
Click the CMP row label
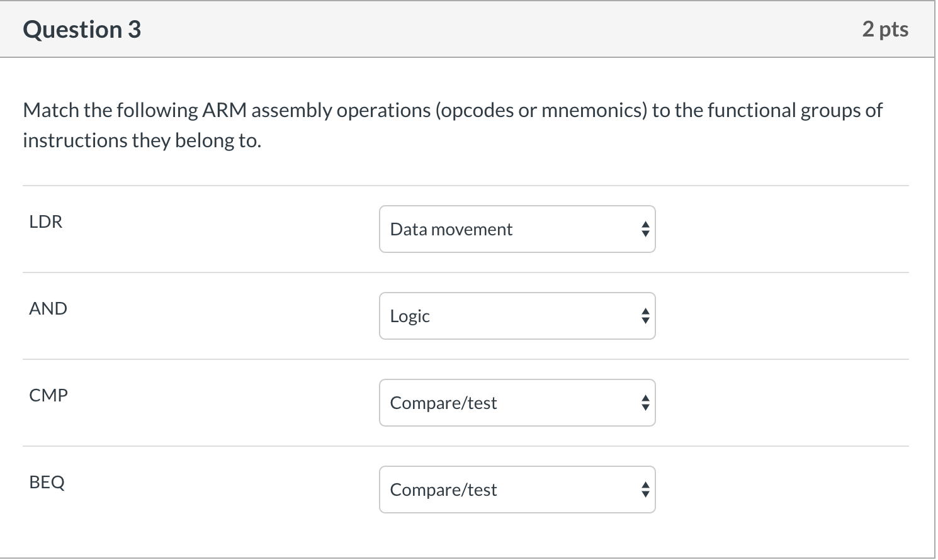48,395
